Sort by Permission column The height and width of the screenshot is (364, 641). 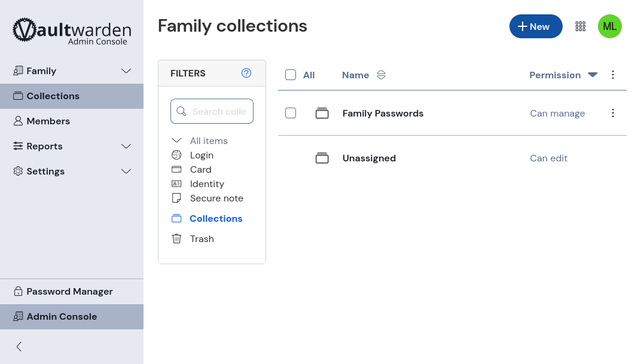[x=555, y=75]
